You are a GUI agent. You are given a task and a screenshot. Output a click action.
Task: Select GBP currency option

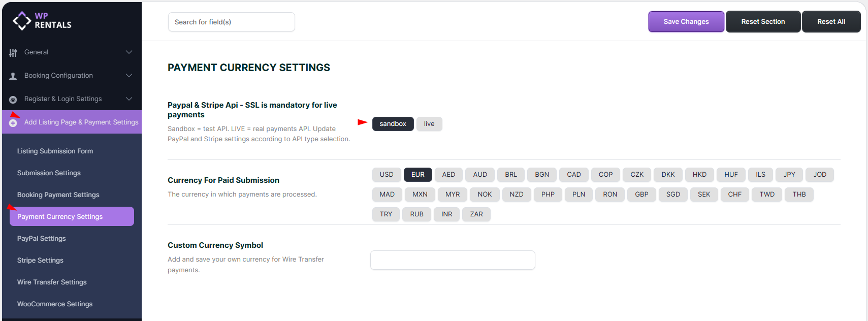[641, 195]
